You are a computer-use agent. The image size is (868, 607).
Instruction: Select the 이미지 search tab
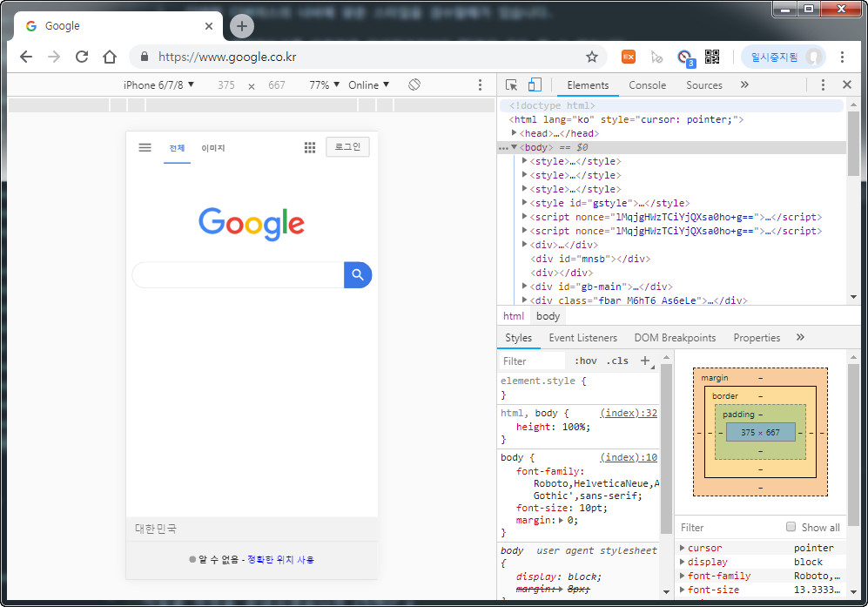[213, 148]
